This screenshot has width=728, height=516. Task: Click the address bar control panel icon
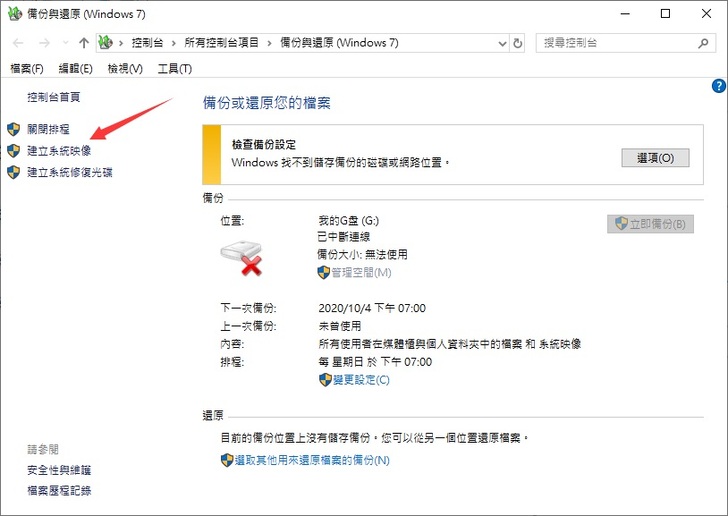(x=105, y=43)
